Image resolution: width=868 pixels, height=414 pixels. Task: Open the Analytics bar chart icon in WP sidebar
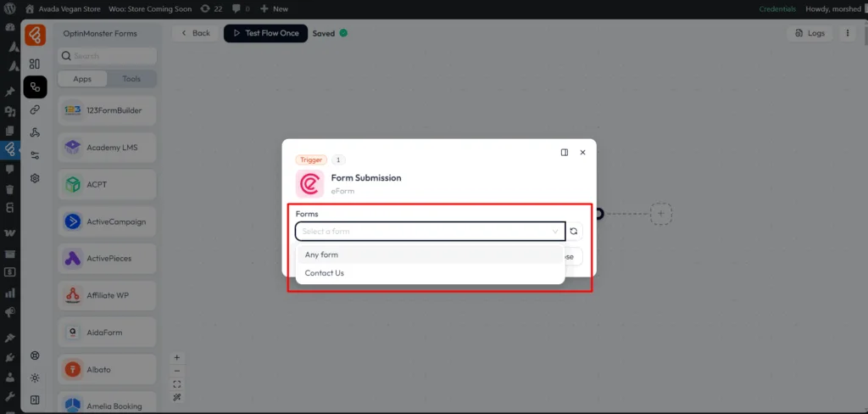(x=9, y=294)
